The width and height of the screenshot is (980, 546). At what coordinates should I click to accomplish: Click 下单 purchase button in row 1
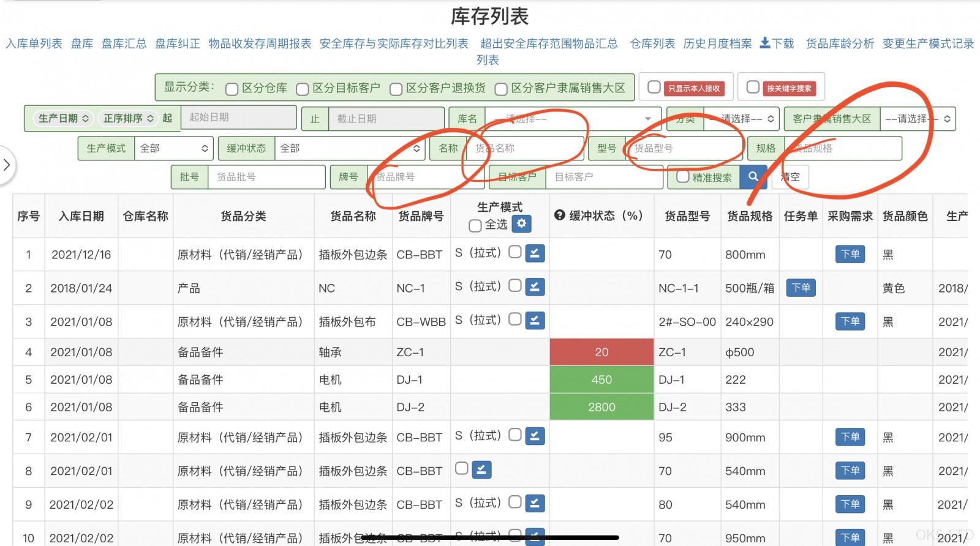click(850, 254)
